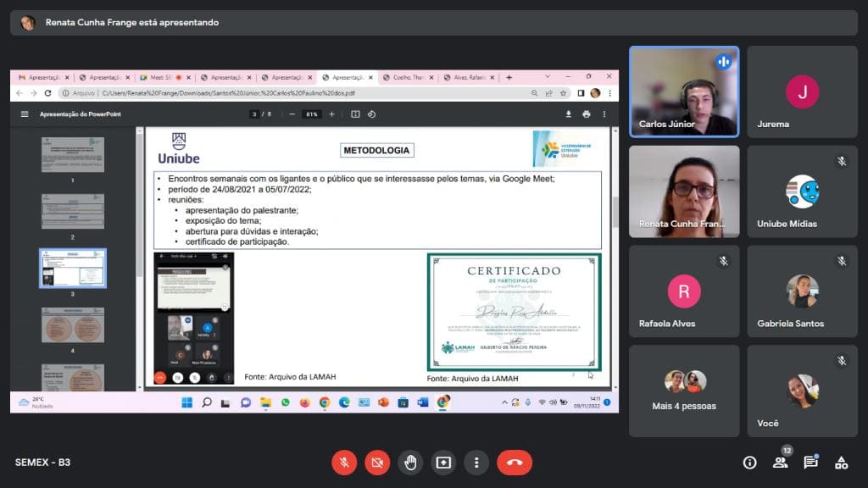This screenshot has height=488, width=868.
Task: Raise hand in the meeting
Action: click(x=410, y=463)
